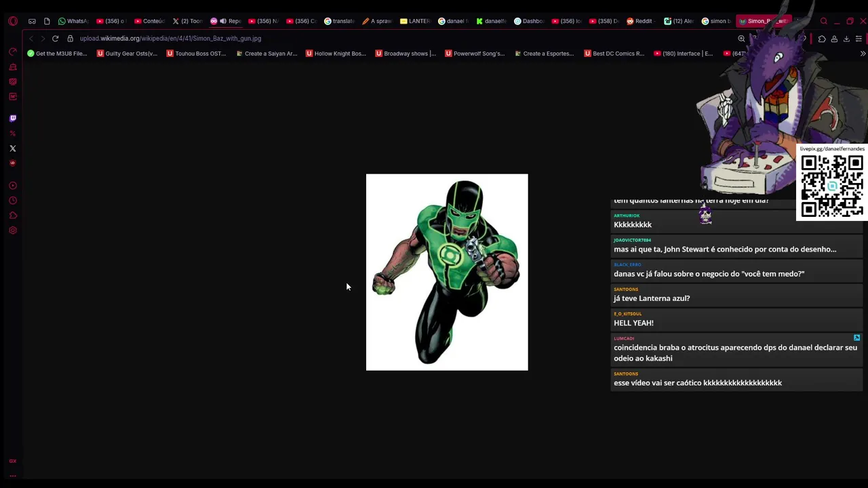Click the John Stewart chat message
This screenshot has height=488, width=868.
[725, 249]
